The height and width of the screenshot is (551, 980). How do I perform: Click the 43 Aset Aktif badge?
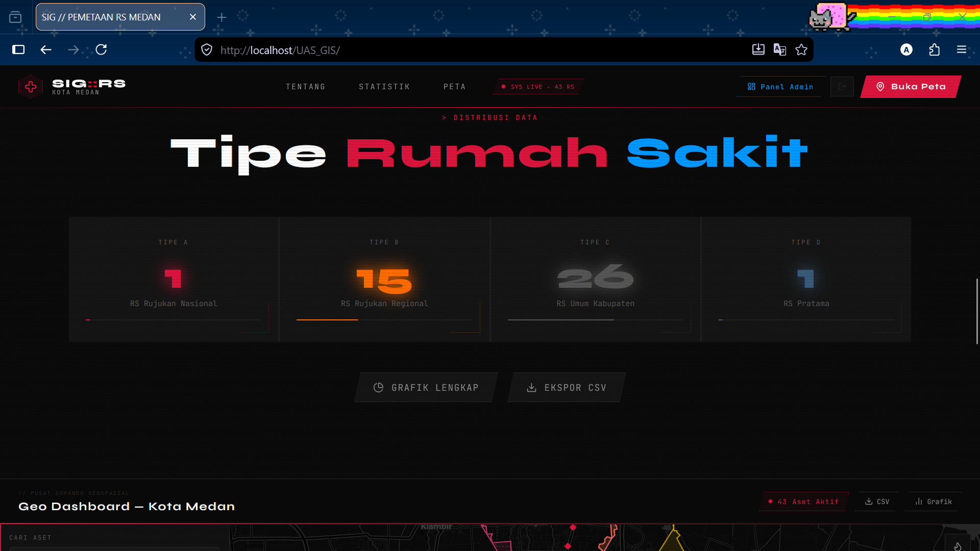(x=804, y=502)
